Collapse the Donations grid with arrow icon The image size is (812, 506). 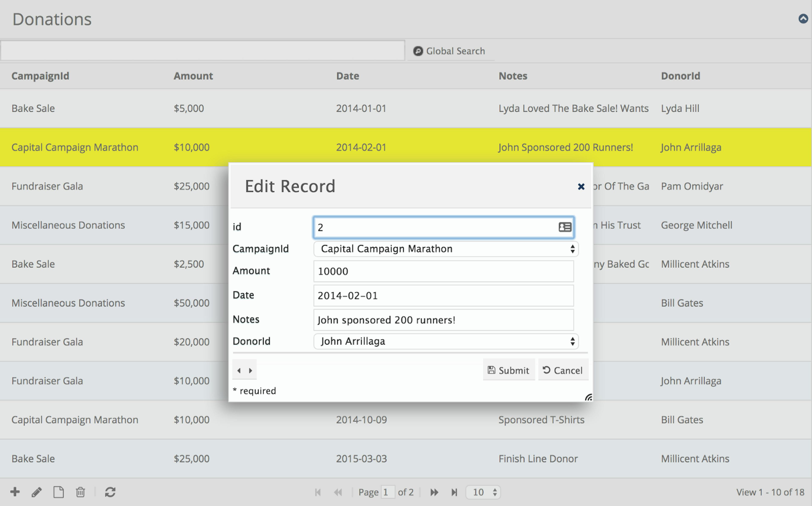[x=803, y=19]
